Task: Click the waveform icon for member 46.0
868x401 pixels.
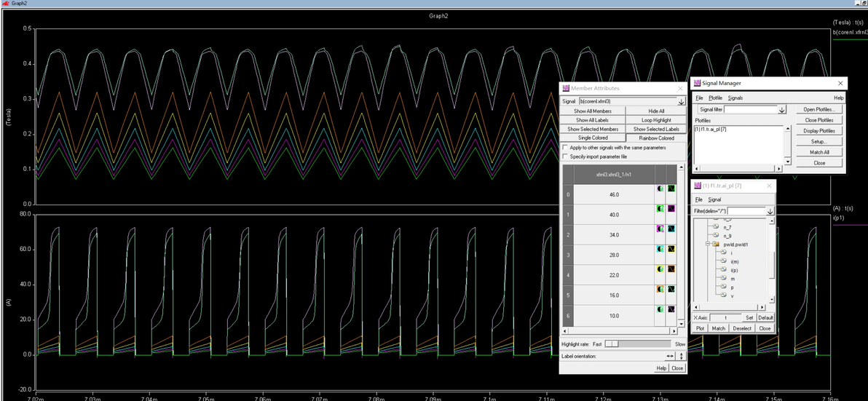Action: [x=671, y=188]
